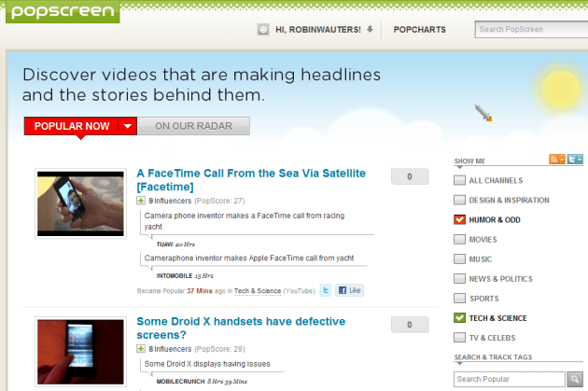Image resolution: width=588 pixels, height=391 pixels.
Task: Click the 0 vote counter on FaceTime video
Action: pos(410,176)
